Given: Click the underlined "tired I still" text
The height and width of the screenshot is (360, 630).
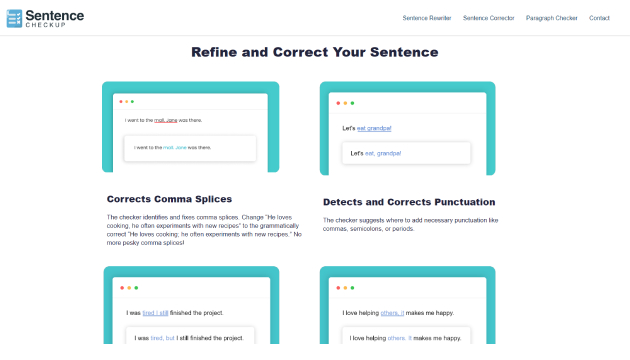Looking at the screenshot, I should pyautogui.click(x=155, y=313).
